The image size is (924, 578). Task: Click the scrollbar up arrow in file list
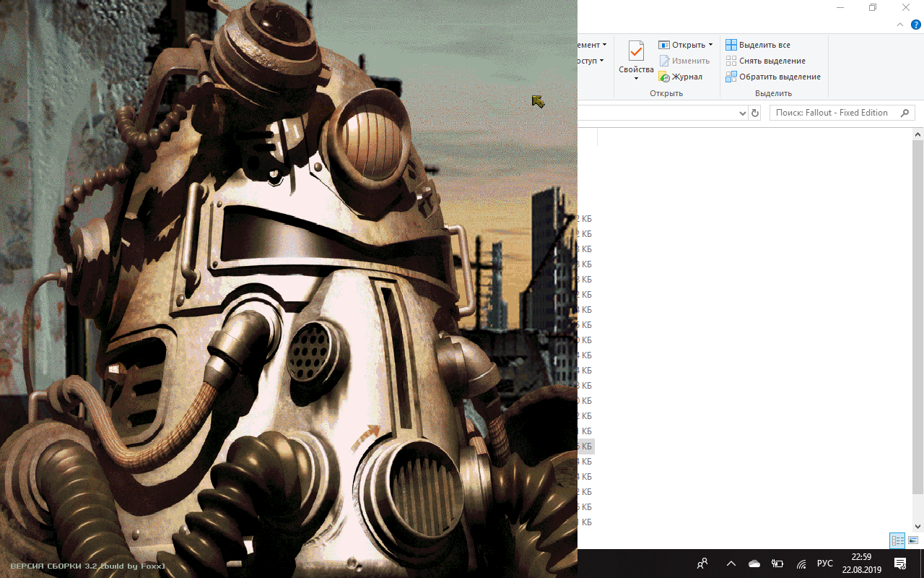click(918, 134)
